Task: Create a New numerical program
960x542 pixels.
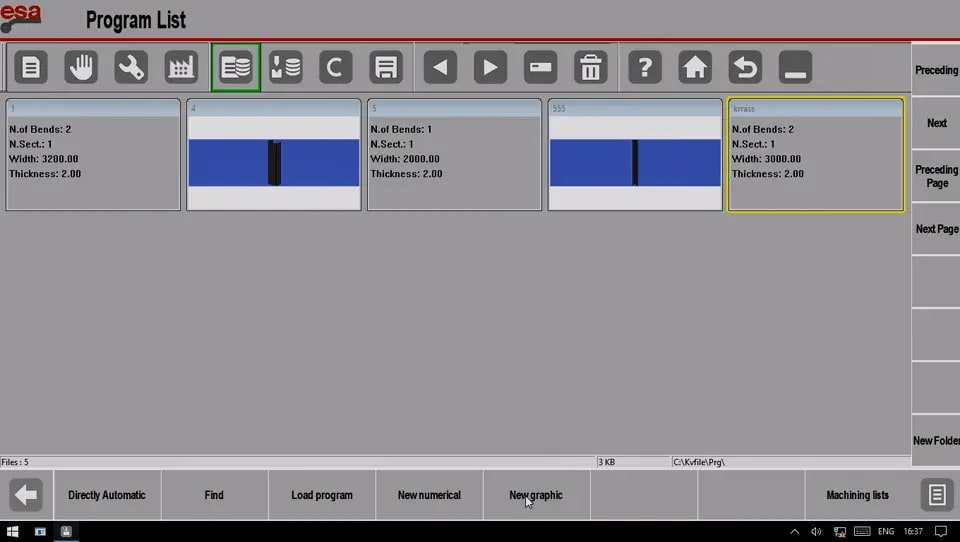Action: click(x=429, y=495)
